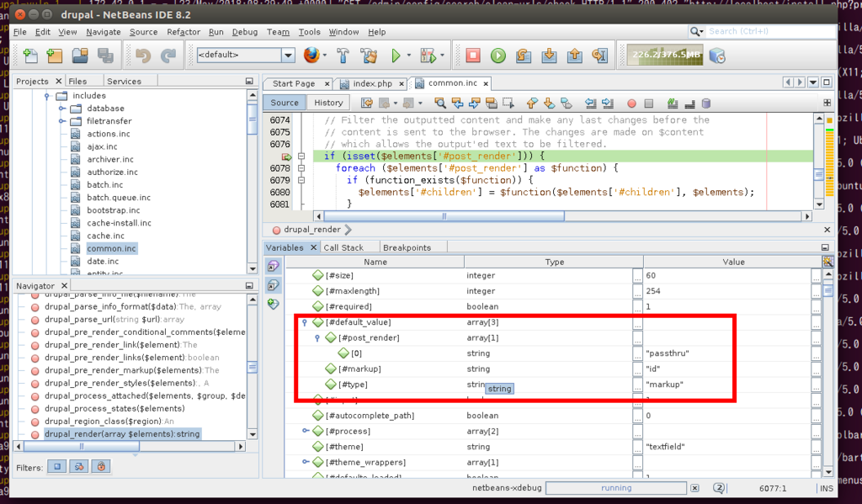Toggle first Navigator filter button

(x=56, y=467)
